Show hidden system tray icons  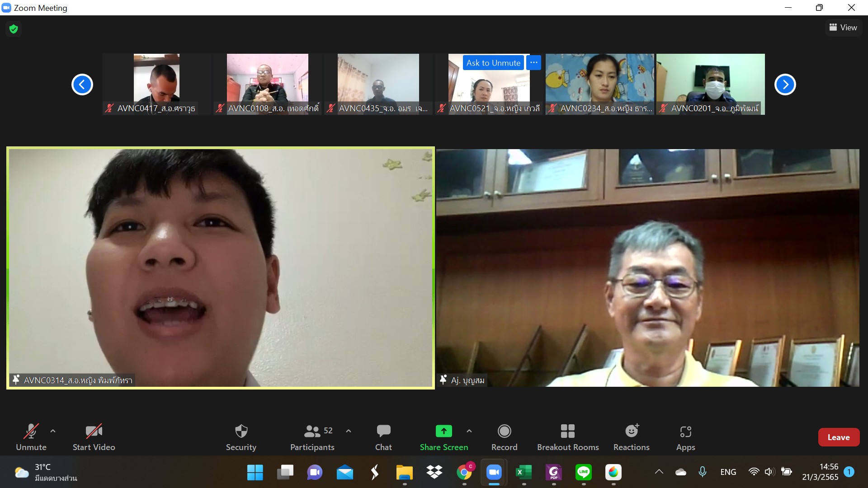click(x=659, y=472)
